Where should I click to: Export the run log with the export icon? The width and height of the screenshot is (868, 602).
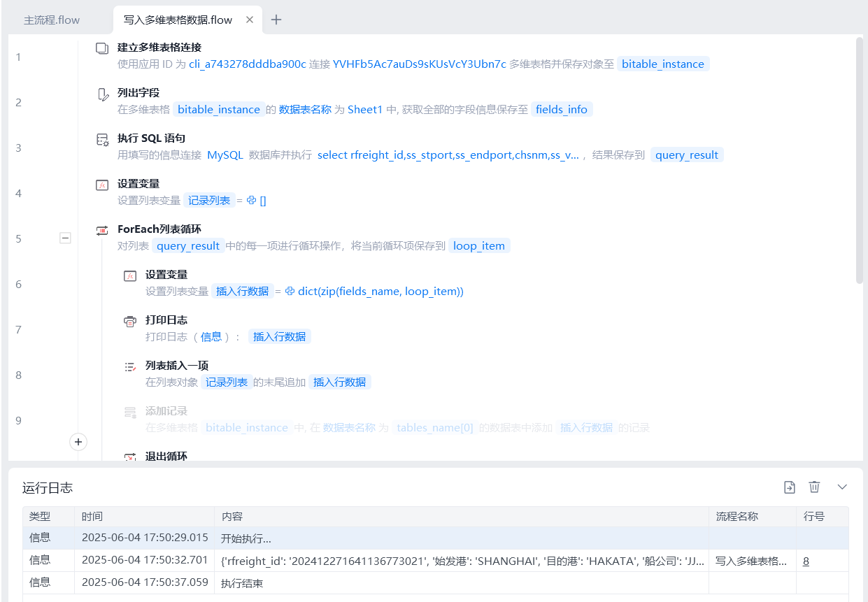(x=790, y=487)
